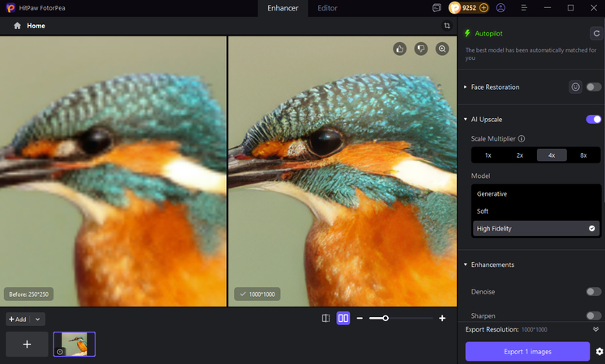This screenshot has width=605, height=364.
Task: Open the hamburger menu in title bar
Action: (524, 8)
